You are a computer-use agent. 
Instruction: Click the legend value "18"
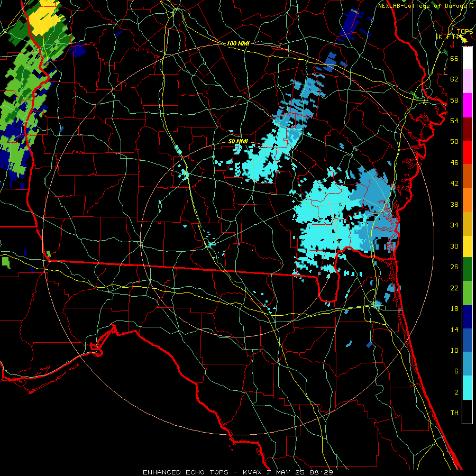click(454, 309)
